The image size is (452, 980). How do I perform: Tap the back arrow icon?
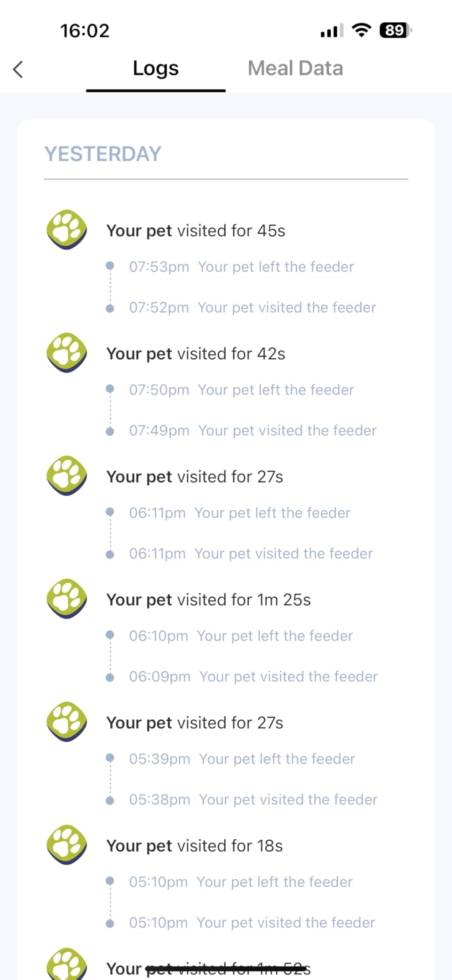18,69
